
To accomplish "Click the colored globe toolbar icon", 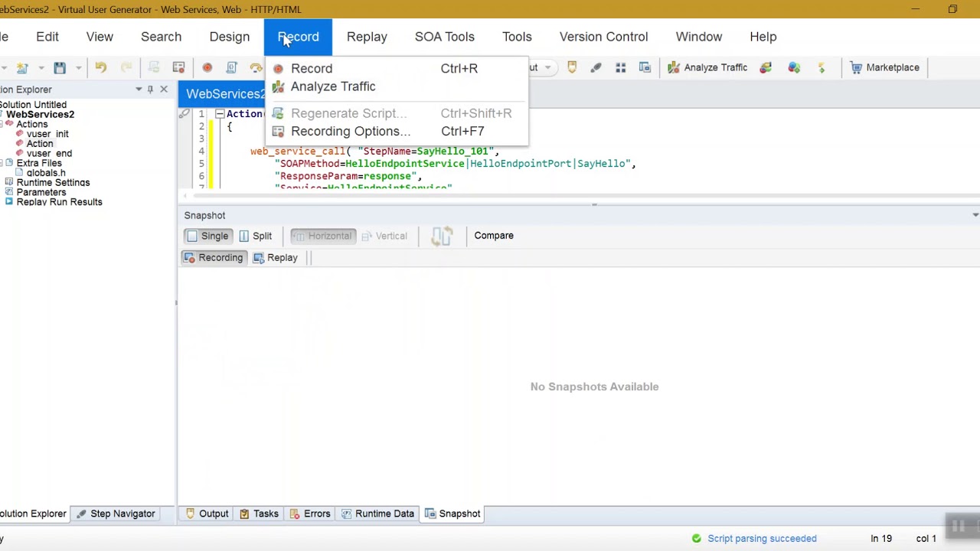I will (x=794, y=67).
